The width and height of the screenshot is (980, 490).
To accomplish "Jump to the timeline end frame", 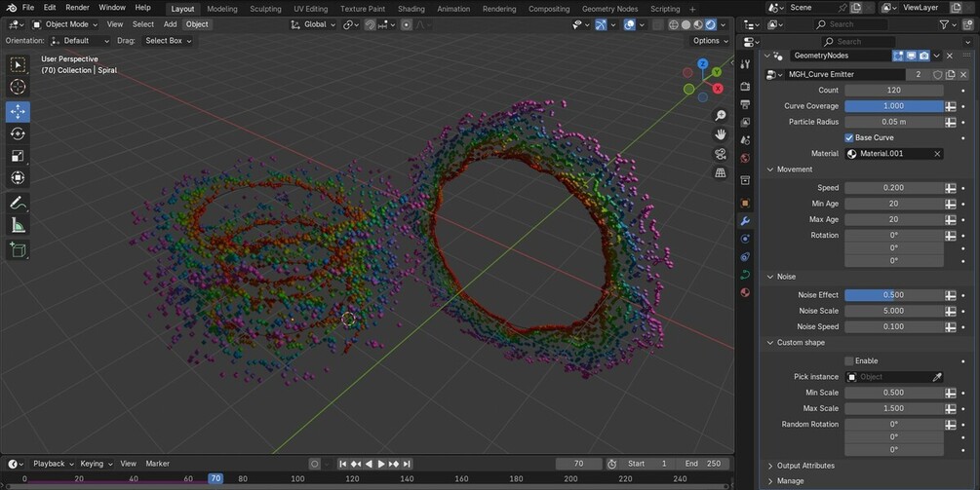I will tap(407, 464).
